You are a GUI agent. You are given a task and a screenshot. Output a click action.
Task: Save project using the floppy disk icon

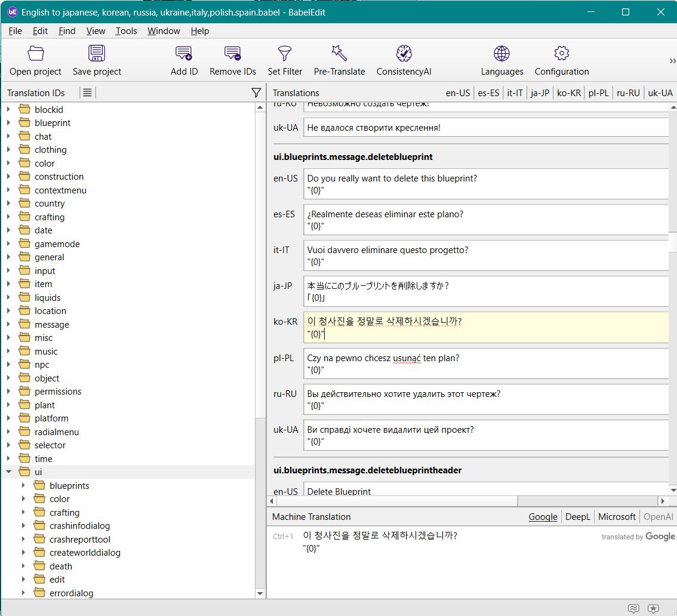tap(97, 54)
